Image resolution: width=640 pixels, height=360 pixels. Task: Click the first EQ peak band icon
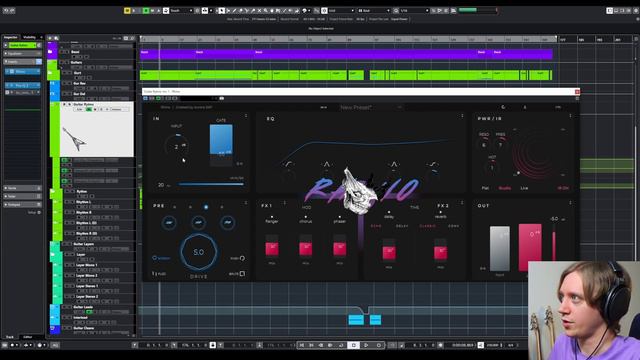click(x=327, y=164)
